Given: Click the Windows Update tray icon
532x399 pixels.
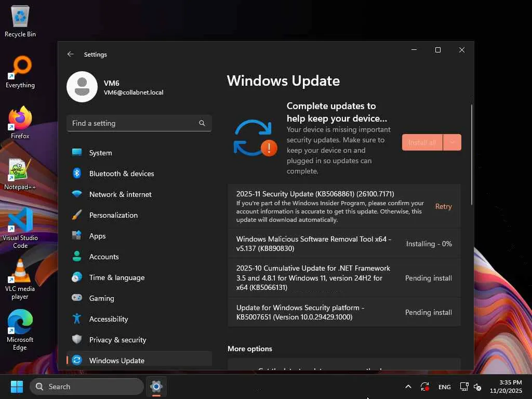Looking at the screenshot, I should click(425, 387).
